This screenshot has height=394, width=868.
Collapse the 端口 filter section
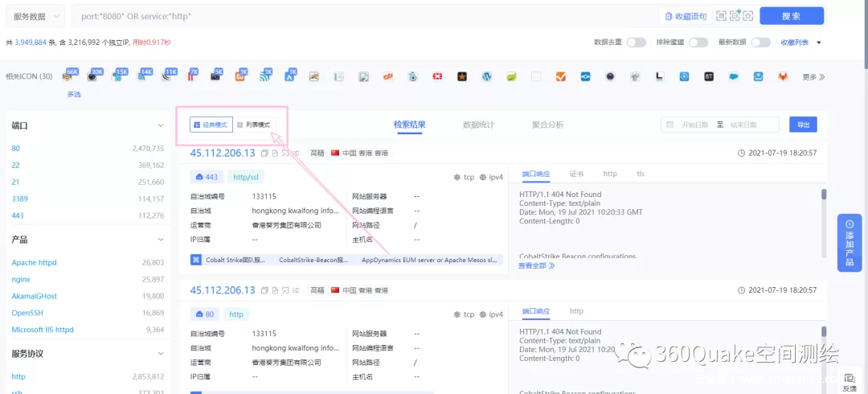pyautogui.click(x=160, y=126)
